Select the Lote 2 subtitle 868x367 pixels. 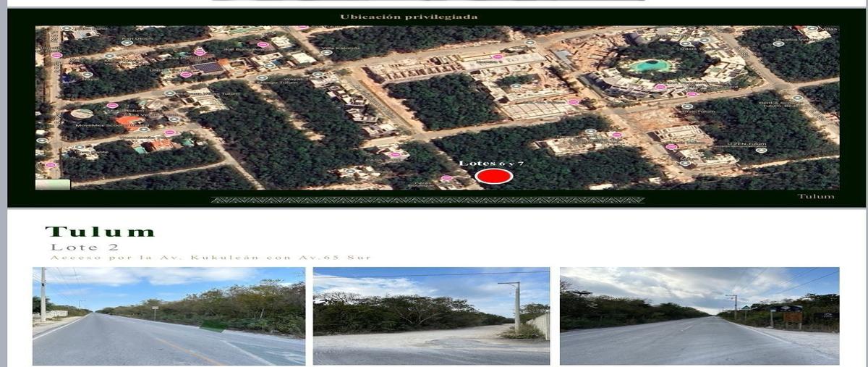(72, 248)
